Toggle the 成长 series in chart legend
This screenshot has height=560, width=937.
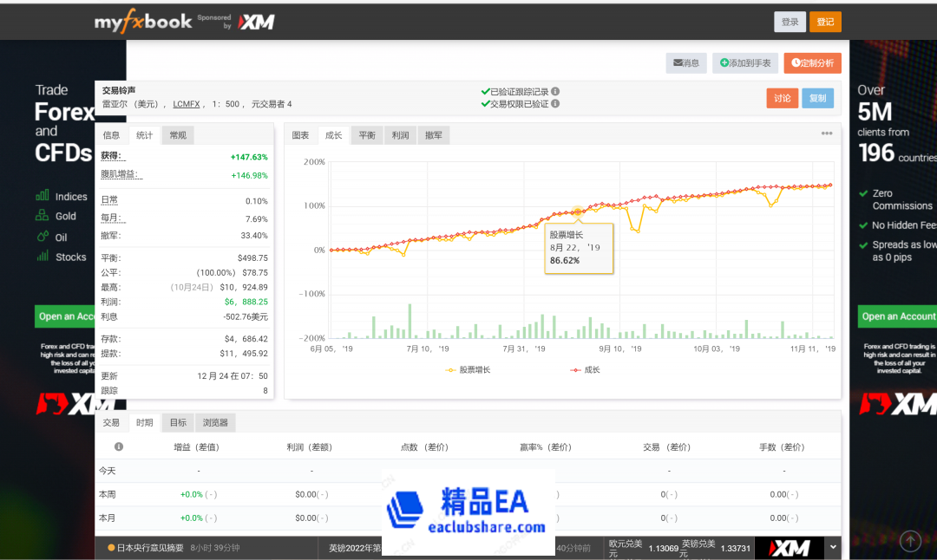tap(585, 370)
